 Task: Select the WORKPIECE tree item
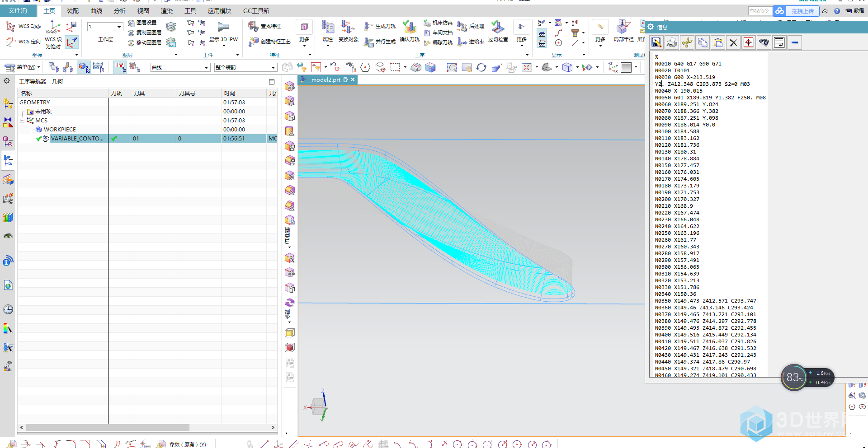(60, 130)
